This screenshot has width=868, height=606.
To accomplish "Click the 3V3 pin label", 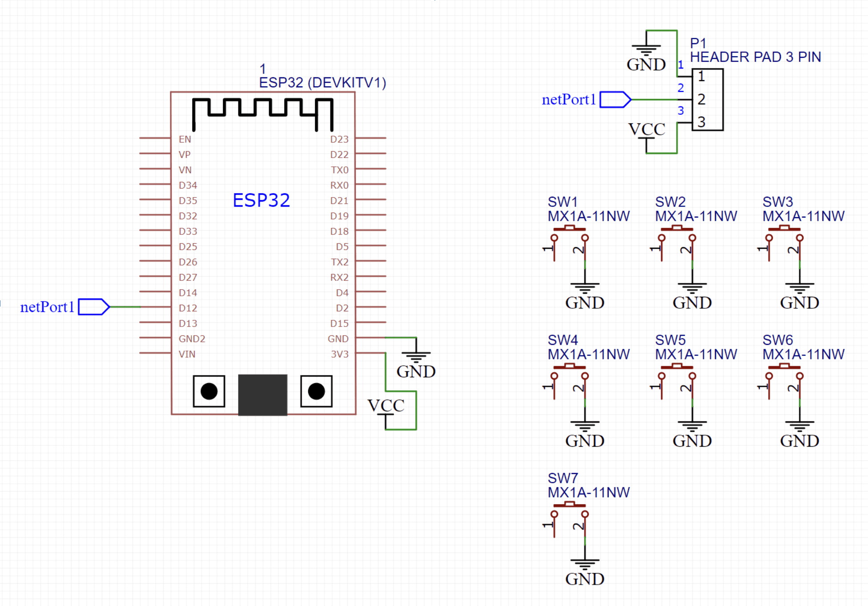I will click(x=340, y=354).
